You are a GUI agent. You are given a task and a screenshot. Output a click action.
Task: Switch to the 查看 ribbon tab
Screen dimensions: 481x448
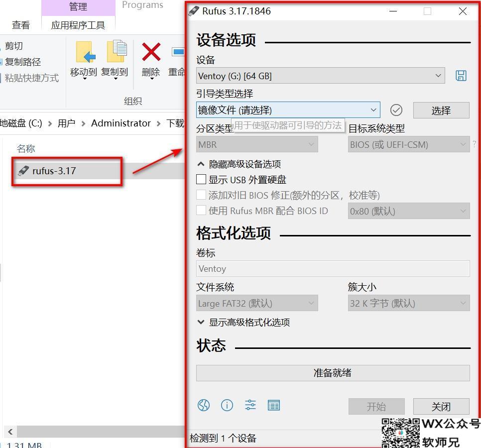point(21,25)
